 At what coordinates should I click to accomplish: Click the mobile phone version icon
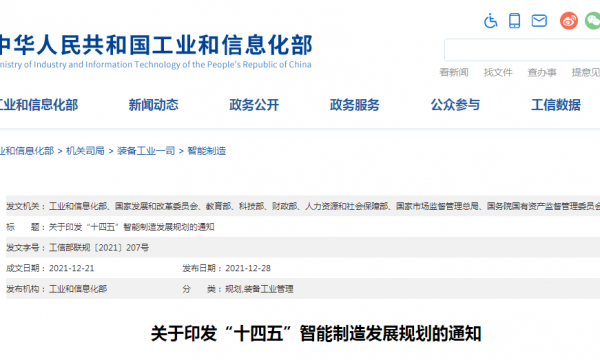(x=514, y=21)
